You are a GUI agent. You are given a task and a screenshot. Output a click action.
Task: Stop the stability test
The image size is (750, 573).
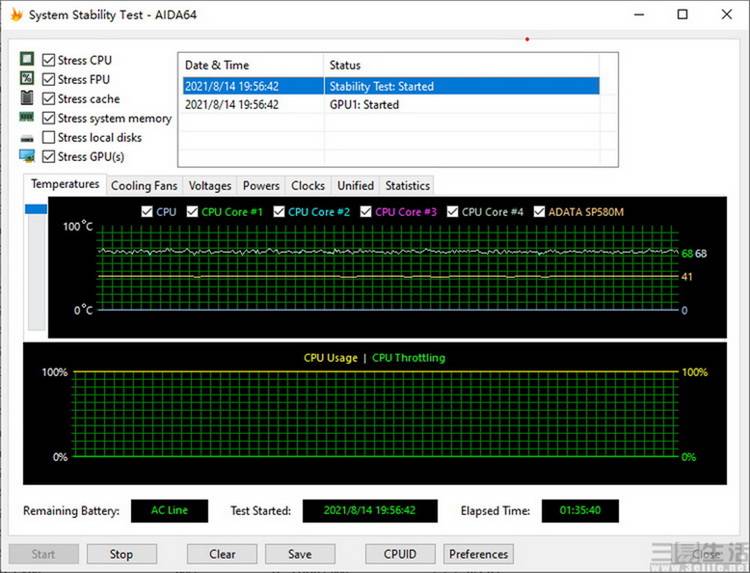[x=121, y=554]
